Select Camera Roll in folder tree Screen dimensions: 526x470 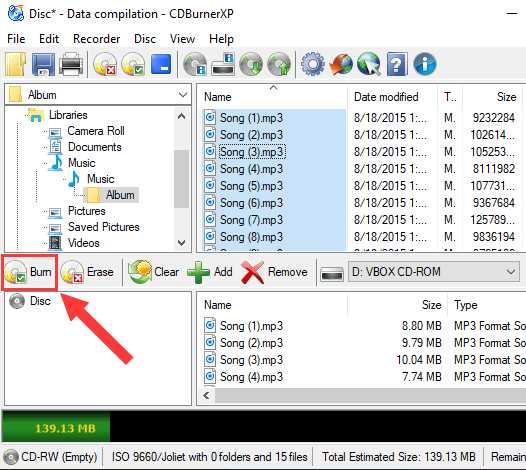pyautogui.click(x=96, y=131)
